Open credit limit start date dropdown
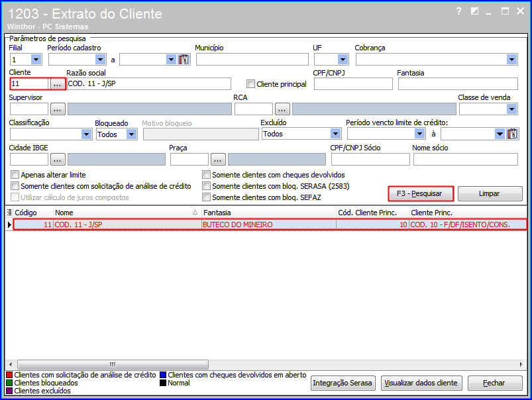This screenshot has height=400, width=532. [x=419, y=134]
